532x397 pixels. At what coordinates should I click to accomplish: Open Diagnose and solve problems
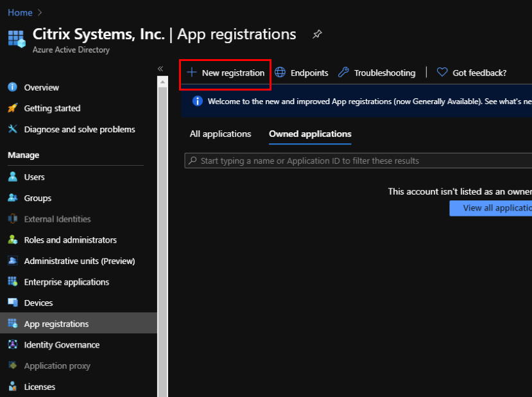tap(78, 129)
